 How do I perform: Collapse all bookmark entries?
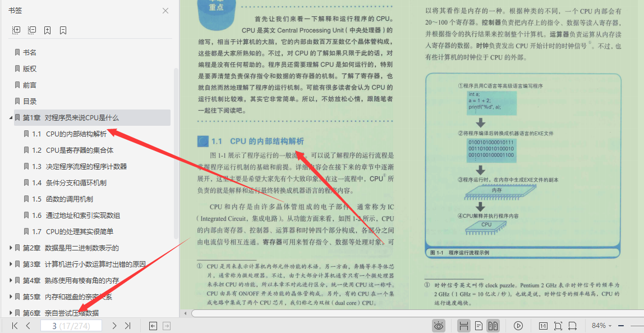pos(31,30)
